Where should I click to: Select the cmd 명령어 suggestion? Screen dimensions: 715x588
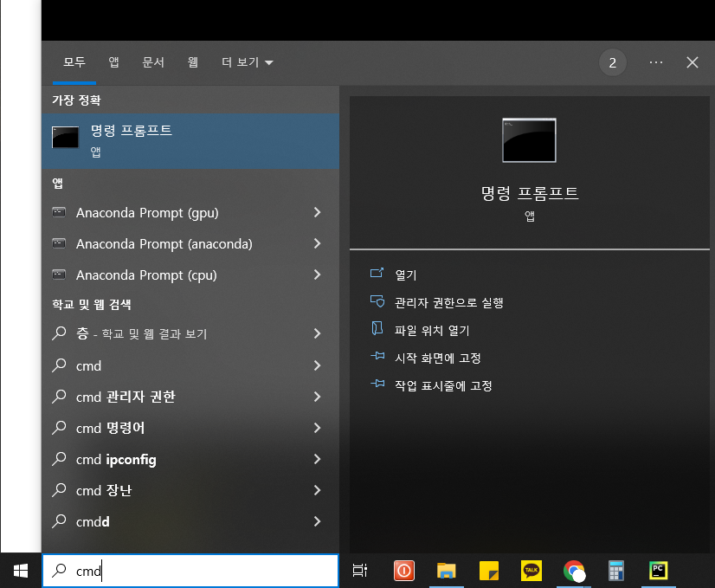[x=190, y=428]
